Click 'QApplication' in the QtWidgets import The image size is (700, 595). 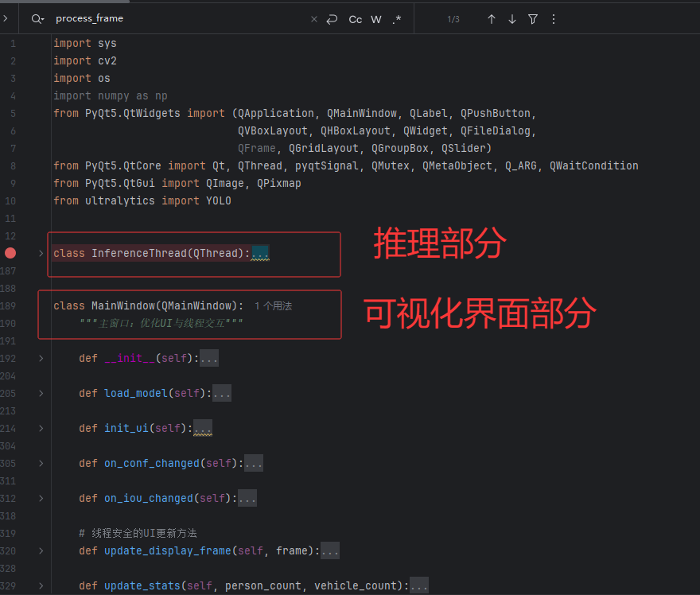(275, 114)
